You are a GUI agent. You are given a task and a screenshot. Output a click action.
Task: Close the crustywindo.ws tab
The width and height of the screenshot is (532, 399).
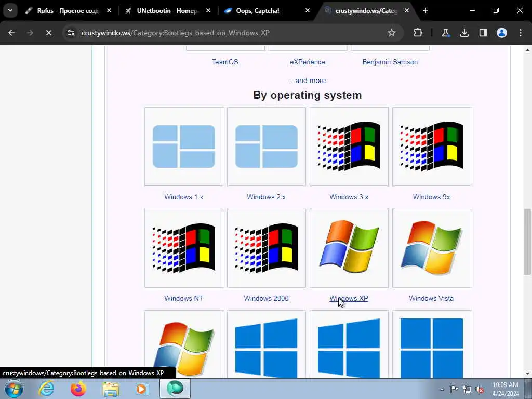click(x=407, y=10)
